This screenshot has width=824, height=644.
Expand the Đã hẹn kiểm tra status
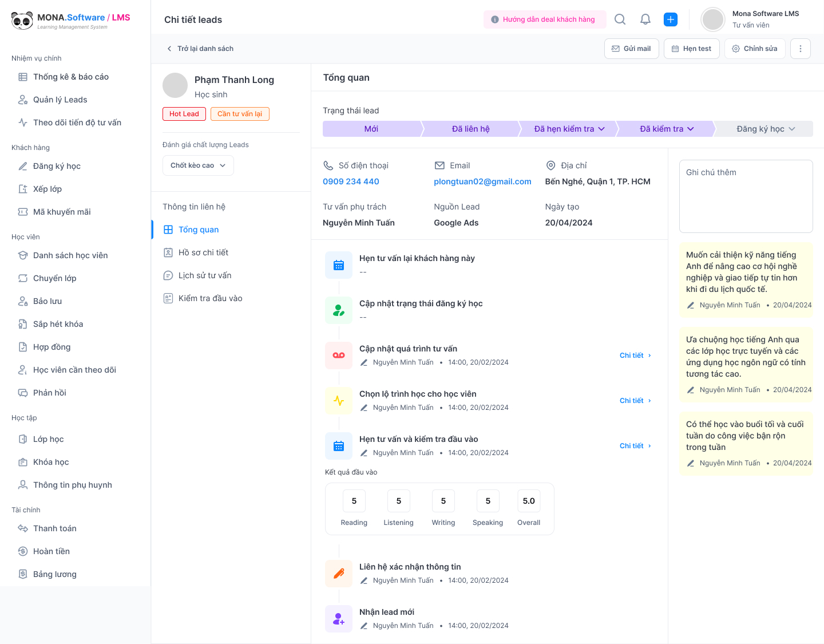[x=569, y=129]
